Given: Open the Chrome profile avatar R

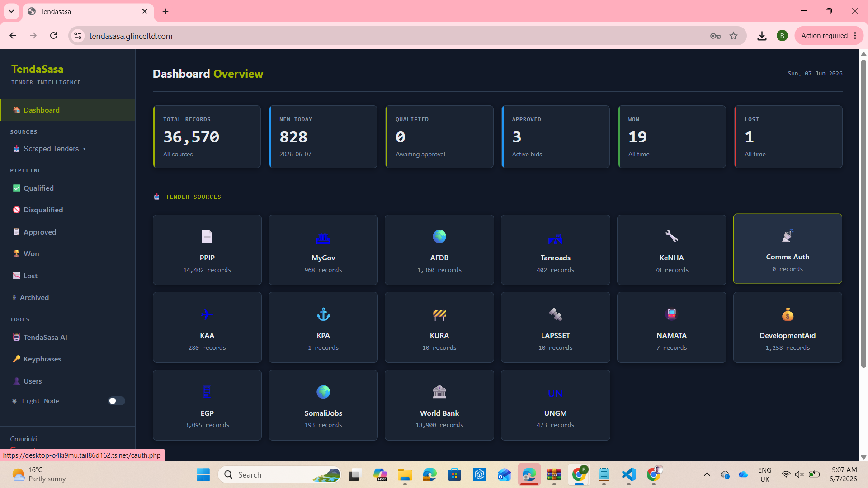Looking at the screenshot, I should pos(782,36).
